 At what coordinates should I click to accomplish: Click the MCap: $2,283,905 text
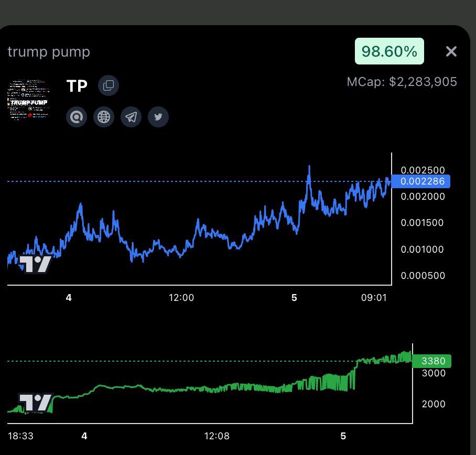click(402, 82)
